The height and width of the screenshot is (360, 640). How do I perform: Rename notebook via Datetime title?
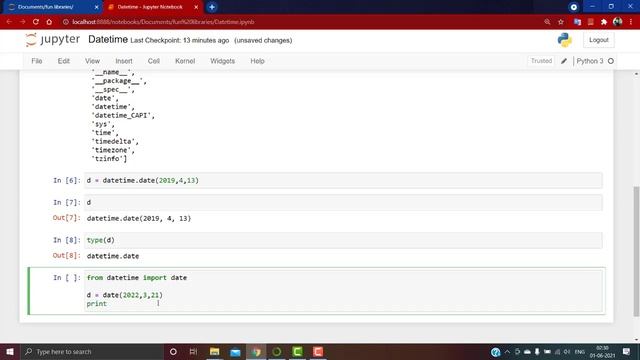pyautogui.click(x=108, y=39)
